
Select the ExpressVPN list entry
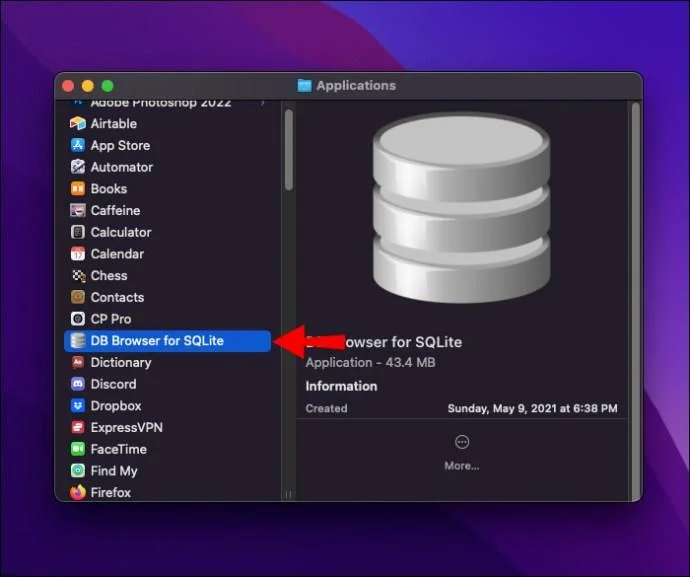[168, 427]
